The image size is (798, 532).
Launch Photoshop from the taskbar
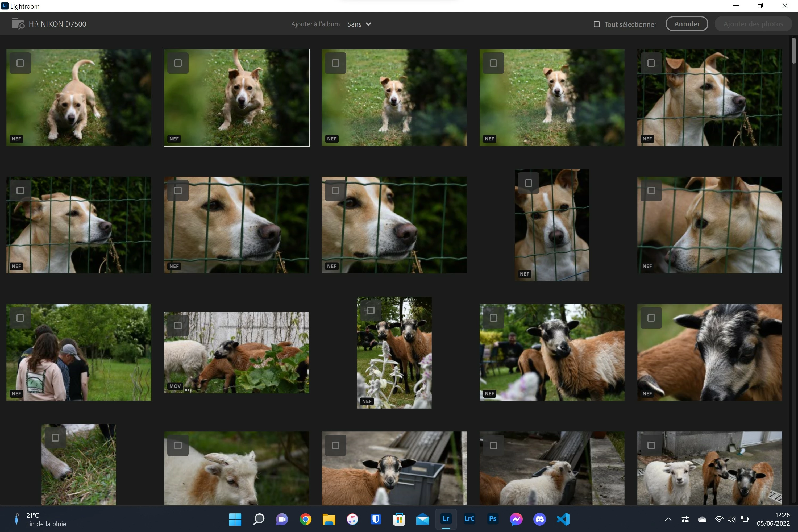tap(493, 519)
